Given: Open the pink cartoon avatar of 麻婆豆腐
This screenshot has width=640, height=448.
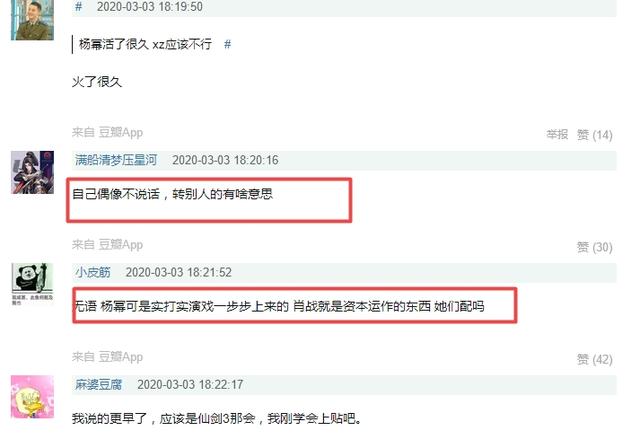Looking at the screenshot, I should pos(32,397).
